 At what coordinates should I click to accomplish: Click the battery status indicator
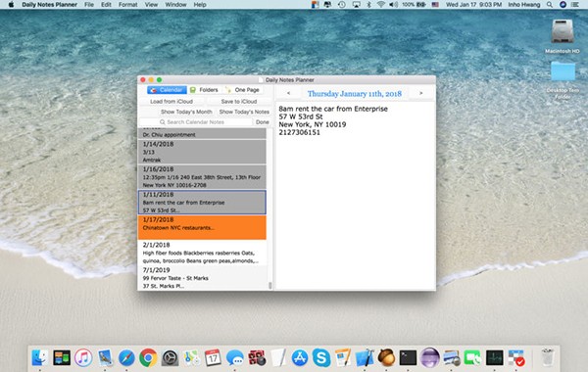[414, 5]
